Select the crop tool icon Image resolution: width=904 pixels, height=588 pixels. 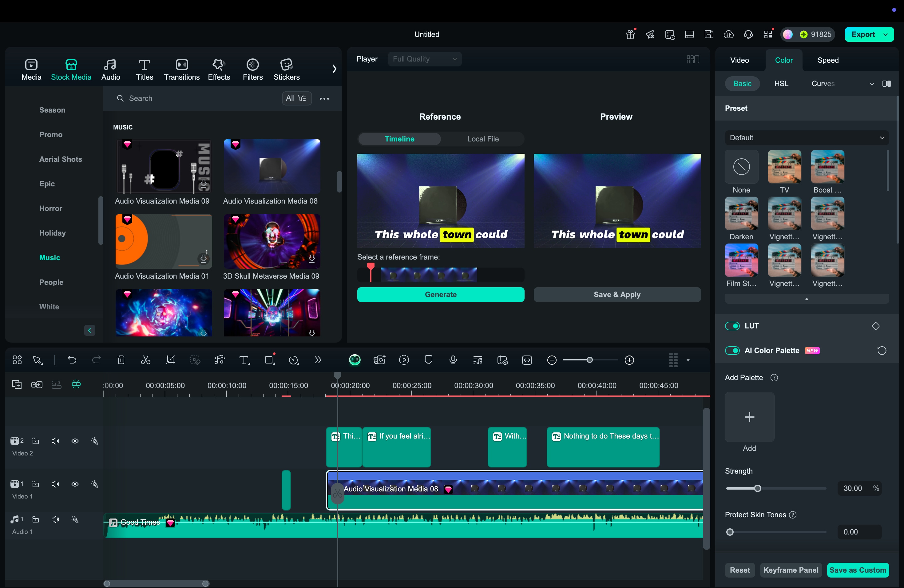170,360
